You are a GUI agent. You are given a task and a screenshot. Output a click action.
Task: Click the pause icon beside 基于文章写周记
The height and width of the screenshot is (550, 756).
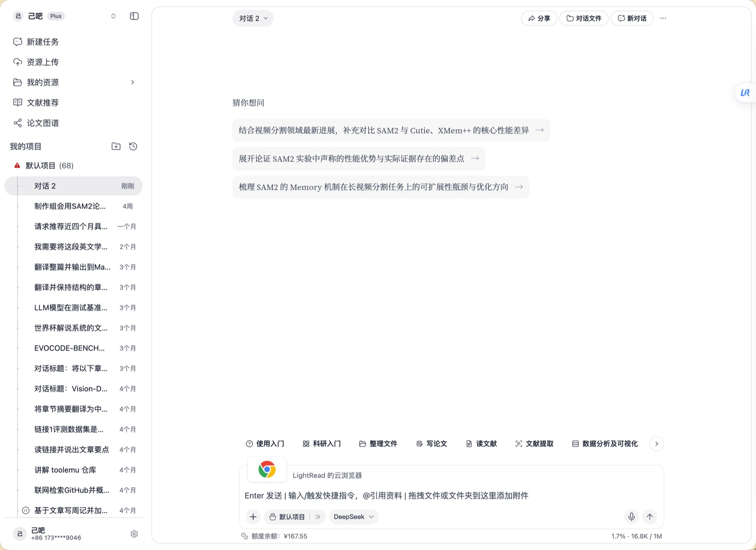coord(26,510)
